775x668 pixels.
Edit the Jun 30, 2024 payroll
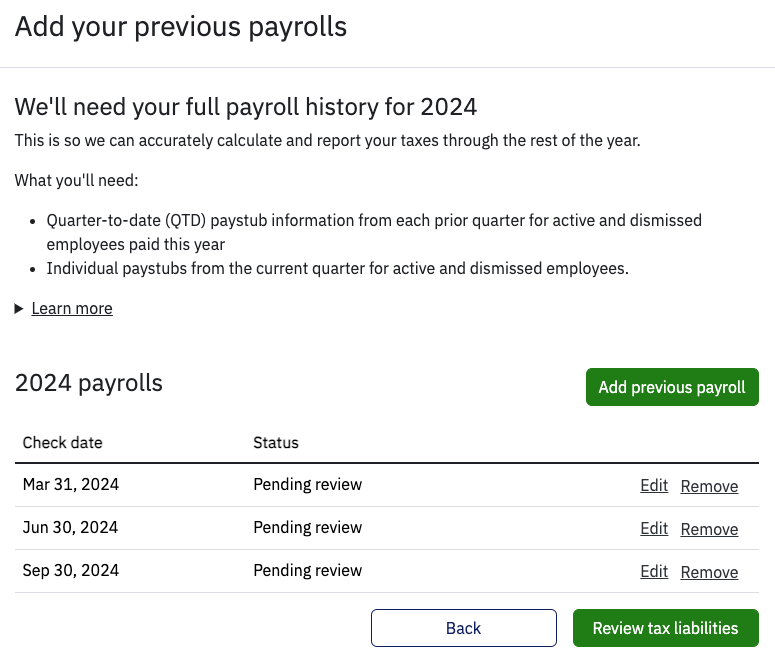pyautogui.click(x=653, y=529)
